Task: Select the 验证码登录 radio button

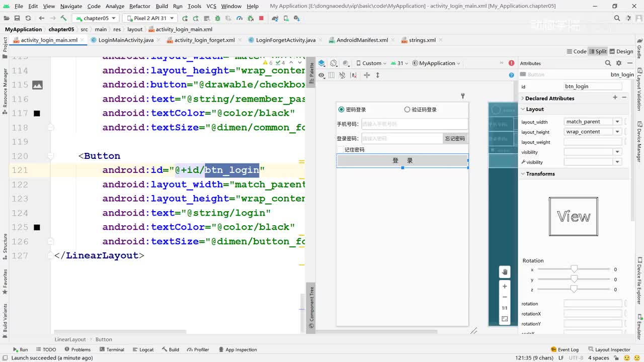Action: (407, 110)
